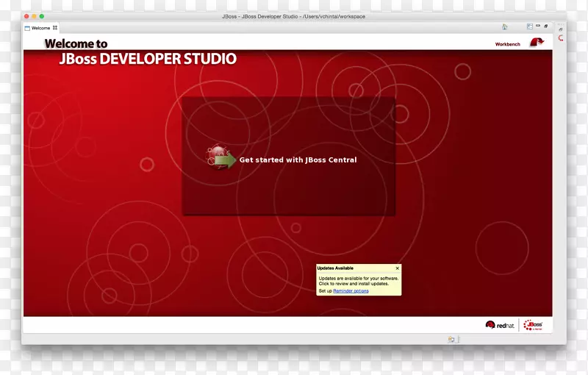This screenshot has width=588, height=375.
Task: Click the JBoss logo in footer
Action: tap(533, 325)
